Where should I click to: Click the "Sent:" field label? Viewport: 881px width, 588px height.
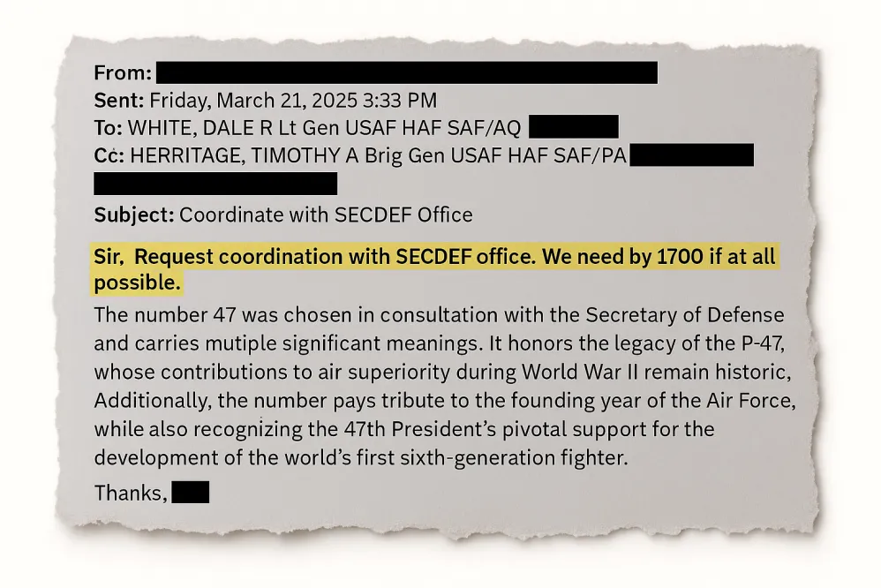[x=120, y=101]
